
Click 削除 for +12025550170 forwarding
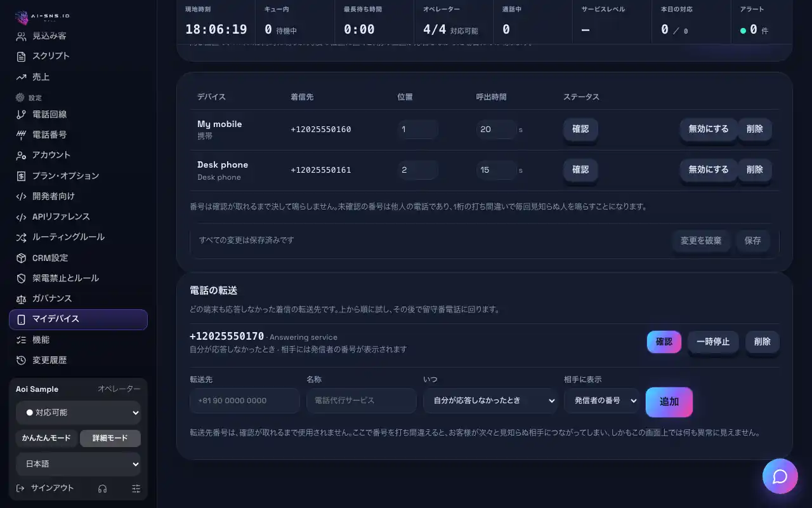[763, 342]
